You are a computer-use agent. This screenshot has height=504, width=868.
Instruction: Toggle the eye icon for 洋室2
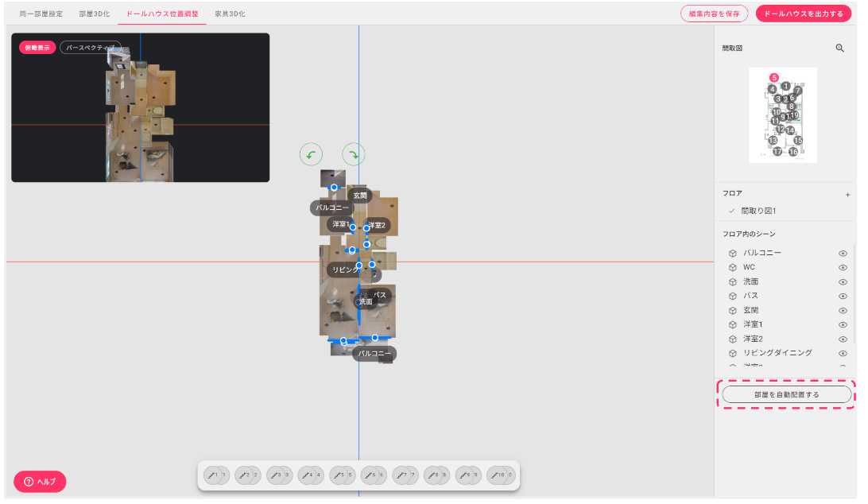pos(843,339)
